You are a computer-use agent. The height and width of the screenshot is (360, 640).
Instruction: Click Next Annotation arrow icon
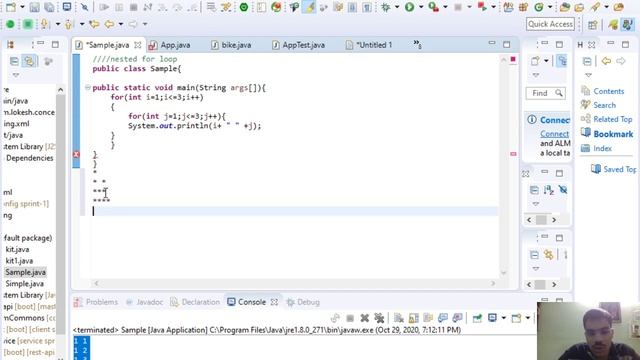pyautogui.click(x=44, y=24)
